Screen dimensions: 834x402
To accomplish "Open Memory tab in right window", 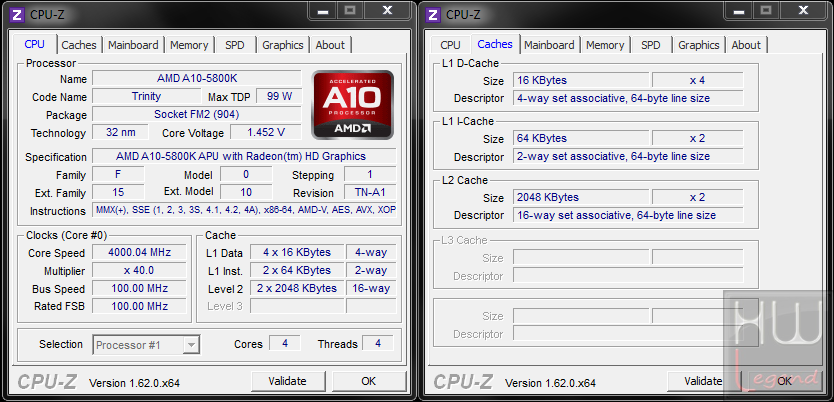I will click(x=605, y=45).
